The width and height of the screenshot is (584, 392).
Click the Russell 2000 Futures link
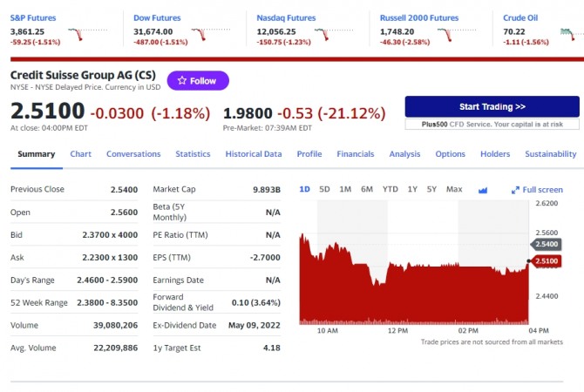tap(418, 17)
